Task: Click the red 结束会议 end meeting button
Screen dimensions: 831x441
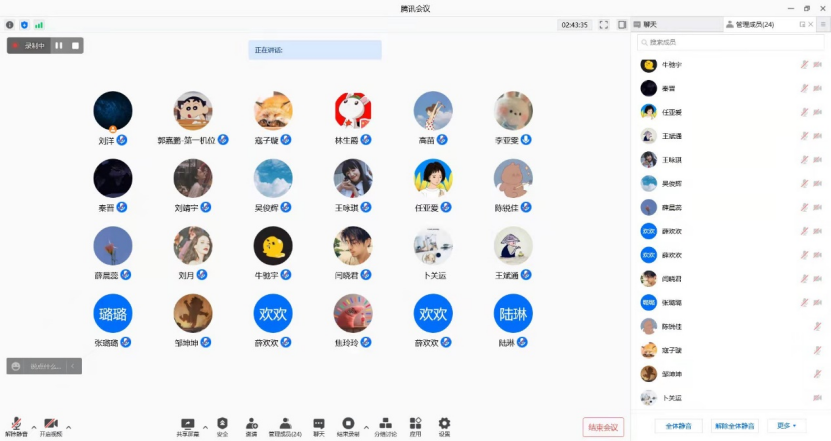Action: click(603, 427)
